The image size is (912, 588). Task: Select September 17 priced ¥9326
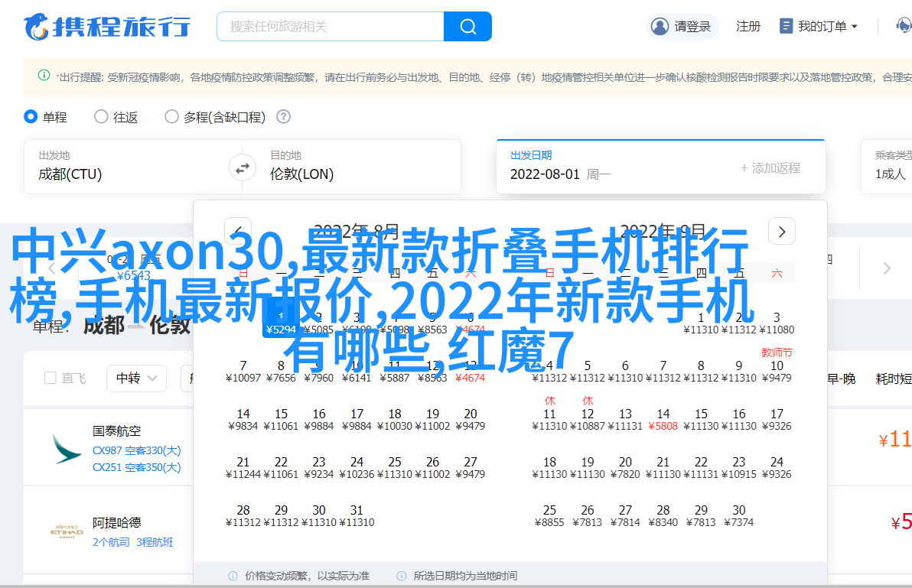click(777, 420)
